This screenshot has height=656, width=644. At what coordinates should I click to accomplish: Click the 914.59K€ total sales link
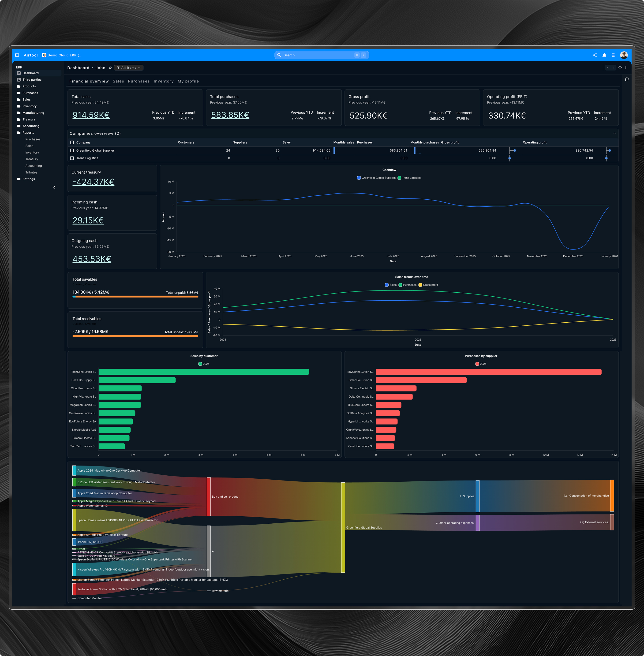[x=91, y=115]
